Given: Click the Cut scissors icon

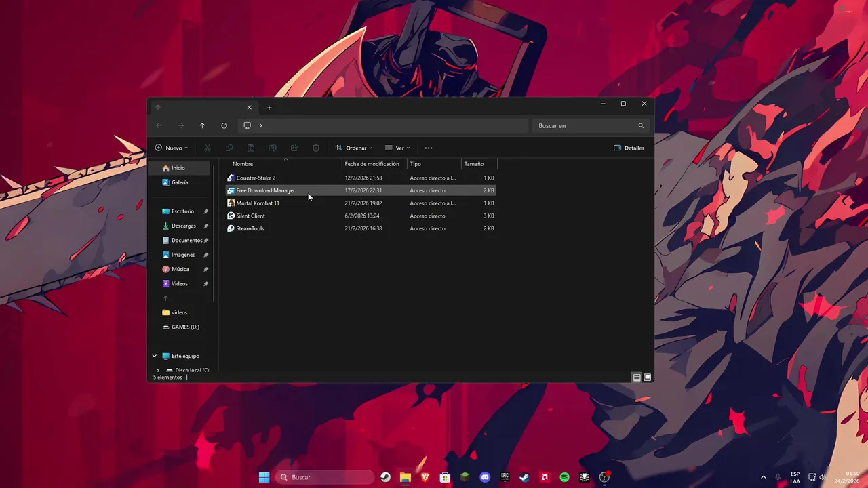Looking at the screenshot, I should tap(208, 148).
